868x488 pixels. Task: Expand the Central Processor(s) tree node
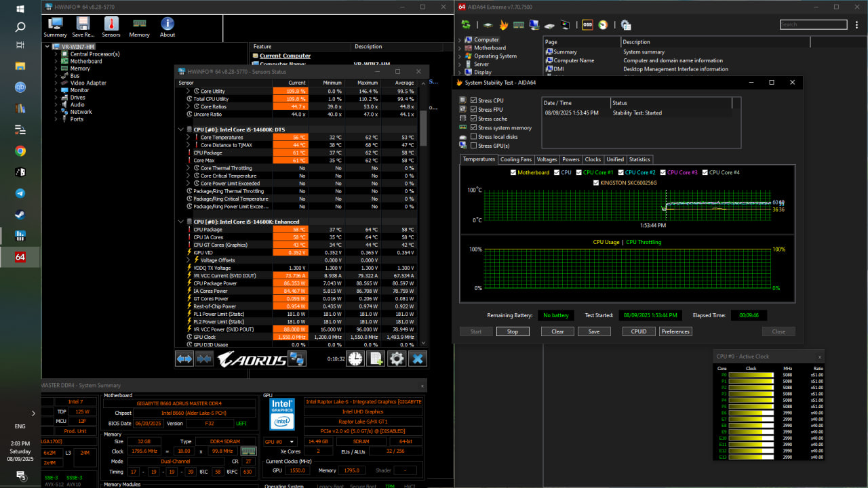pos(56,54)
